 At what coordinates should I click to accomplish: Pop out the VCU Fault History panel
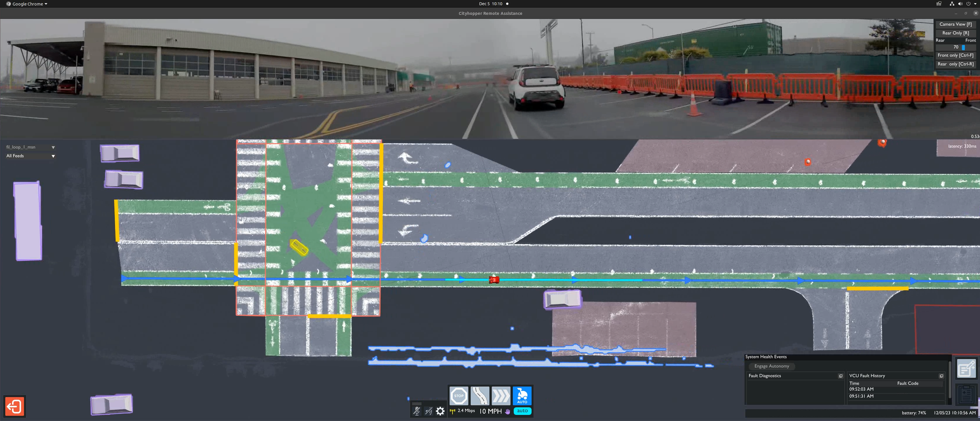pos(941,376)
